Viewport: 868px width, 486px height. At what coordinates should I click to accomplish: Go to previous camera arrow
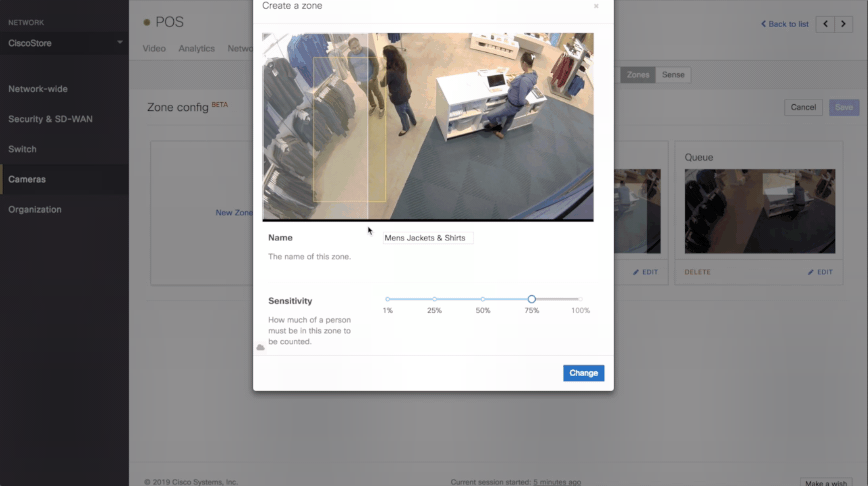pyautogui.click(x=825, y=24)
